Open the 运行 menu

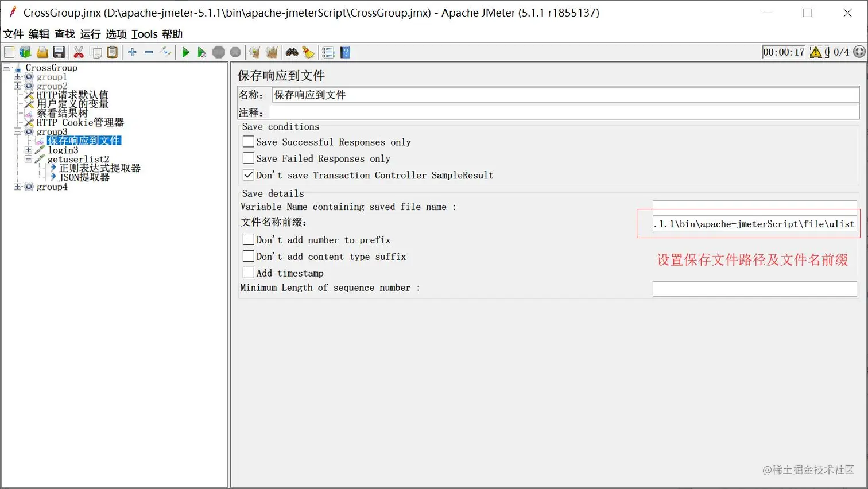click(x=89, y=34)
